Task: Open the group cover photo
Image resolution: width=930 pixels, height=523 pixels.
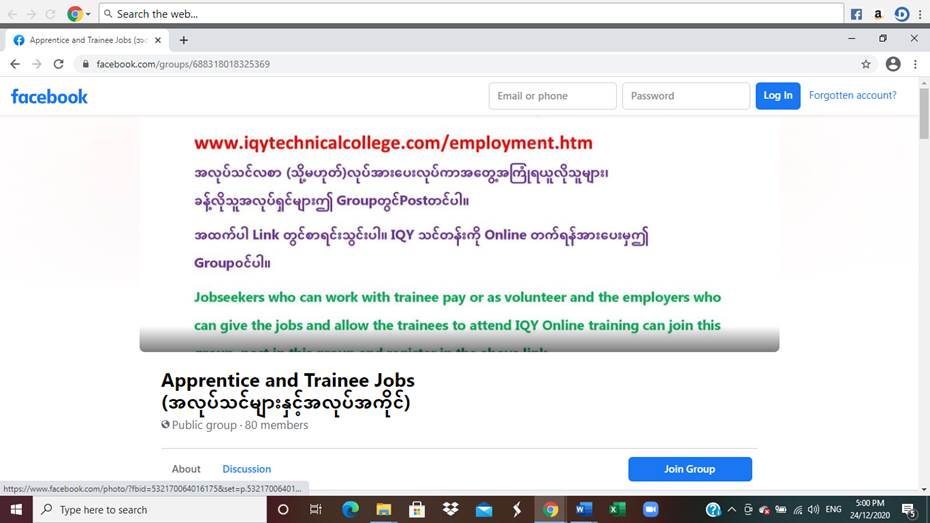Action: (459, 234)
